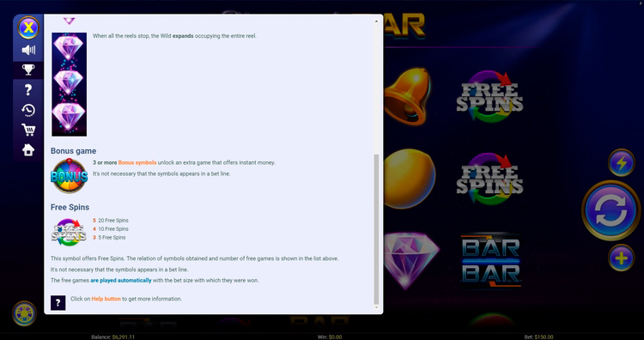This screenshot has width=644, height=340.
Task: Click the big circular spin button
Action: pyautogui.click(x=611, y=210)
